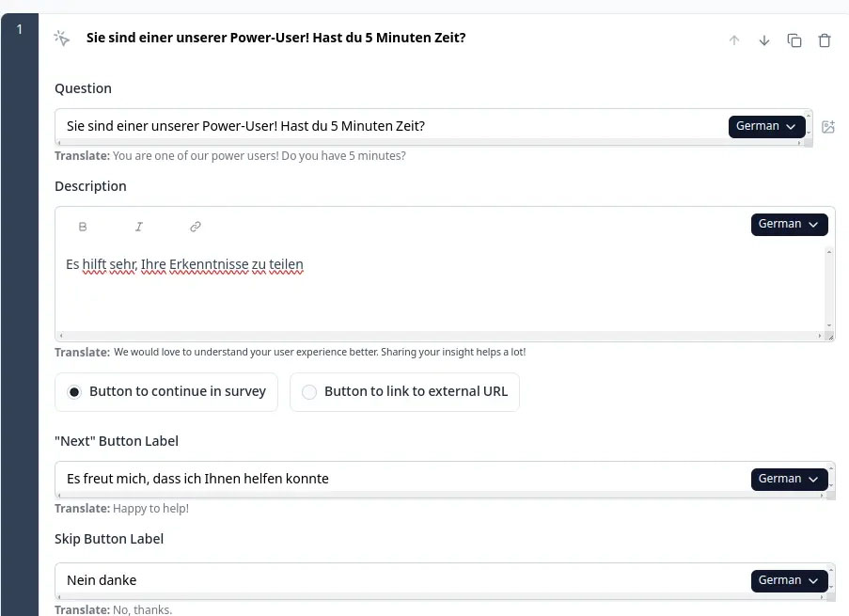Add image to question via image icon
The image size is (849, 616).
point(828,127)
